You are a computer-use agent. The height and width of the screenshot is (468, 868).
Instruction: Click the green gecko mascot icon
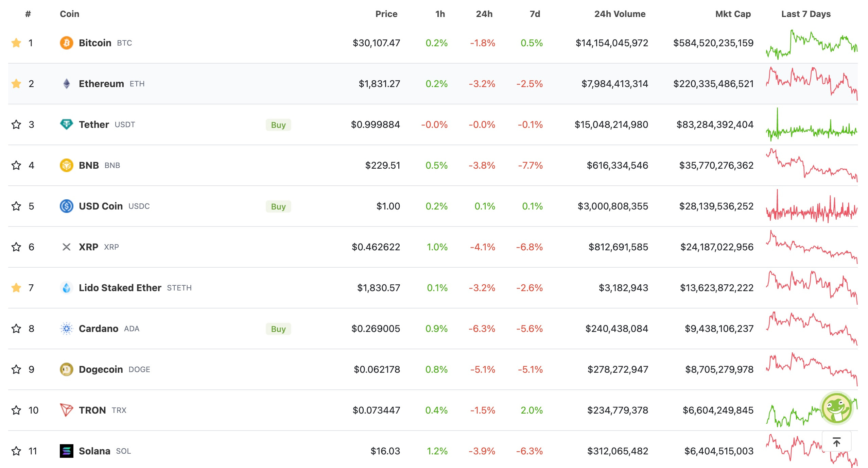click(837, 408)
